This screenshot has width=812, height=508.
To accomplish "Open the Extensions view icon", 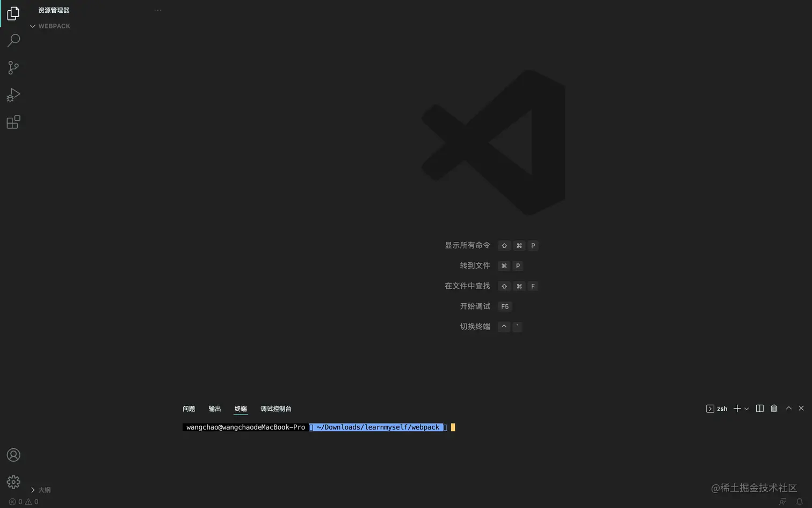I will [x=13, y=122].
